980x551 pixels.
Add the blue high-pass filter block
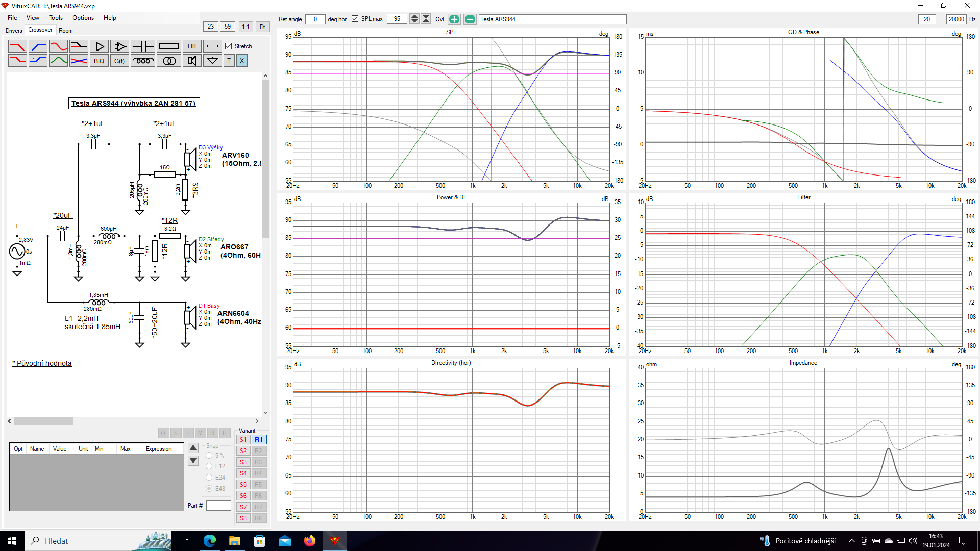click(x=38, y=46)
